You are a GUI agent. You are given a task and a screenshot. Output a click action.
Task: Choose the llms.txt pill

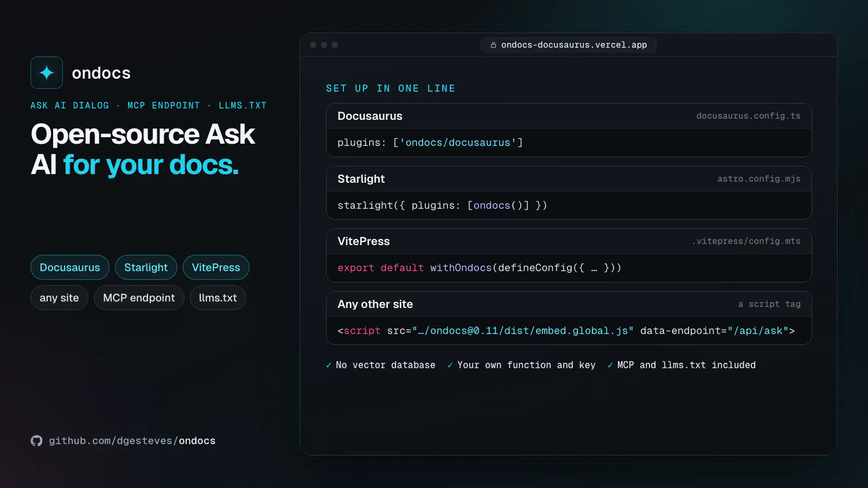tap(218, 298)
